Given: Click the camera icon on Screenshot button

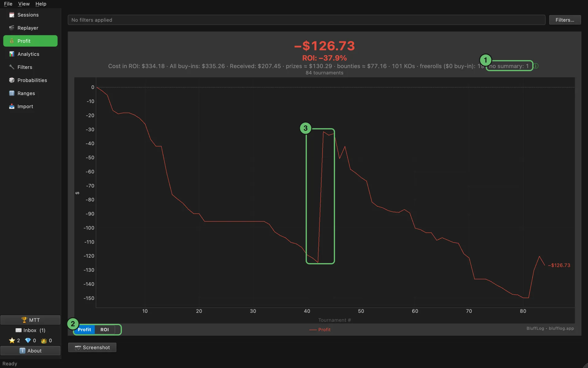Looking at the screenshot, I should [x=78, y=347].
